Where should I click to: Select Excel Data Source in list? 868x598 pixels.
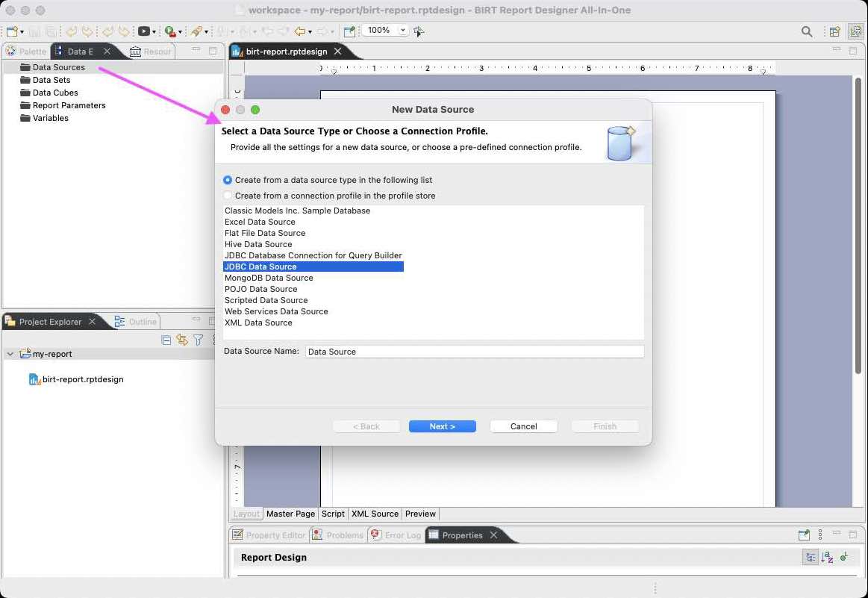[x=260, y=222]
